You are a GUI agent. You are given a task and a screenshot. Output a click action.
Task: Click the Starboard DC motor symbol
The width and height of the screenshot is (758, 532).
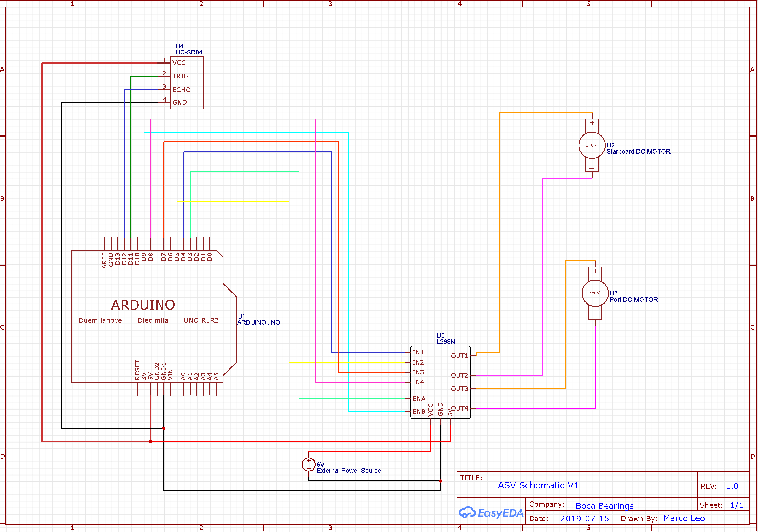[x=592, y=145]
